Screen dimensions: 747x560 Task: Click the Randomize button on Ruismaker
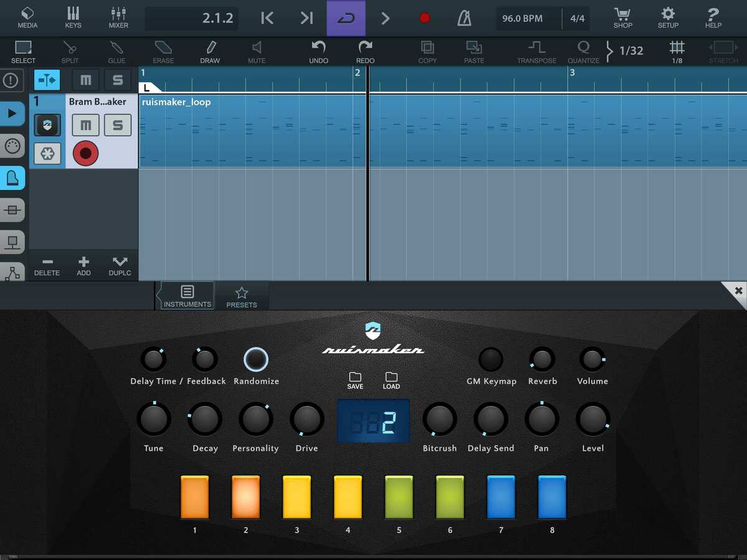256,360
